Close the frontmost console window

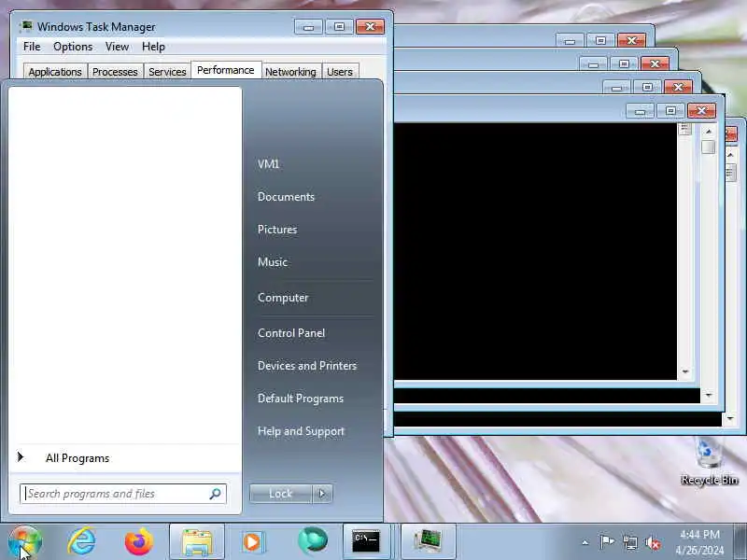point(702,111)
